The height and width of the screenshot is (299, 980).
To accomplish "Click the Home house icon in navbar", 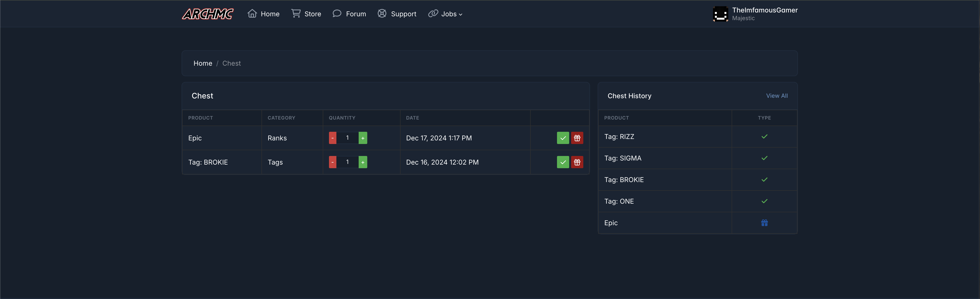I will [252, 14].
